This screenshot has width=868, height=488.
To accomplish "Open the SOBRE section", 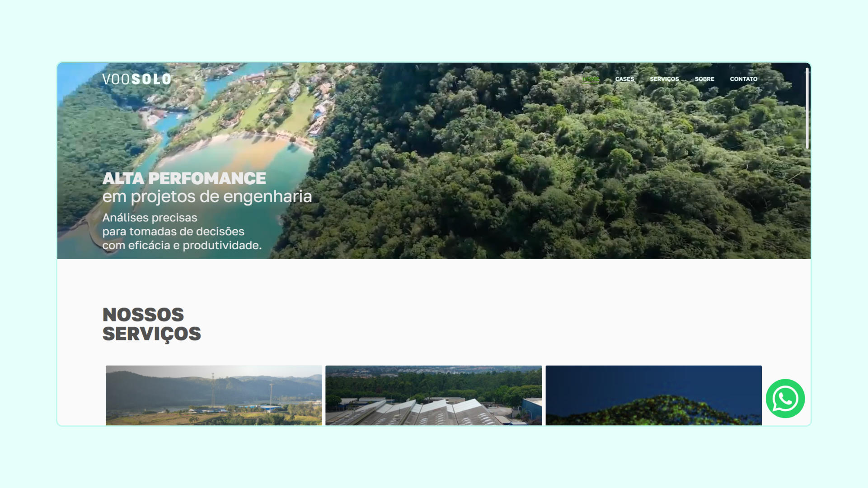I will (x=704, y=79).
